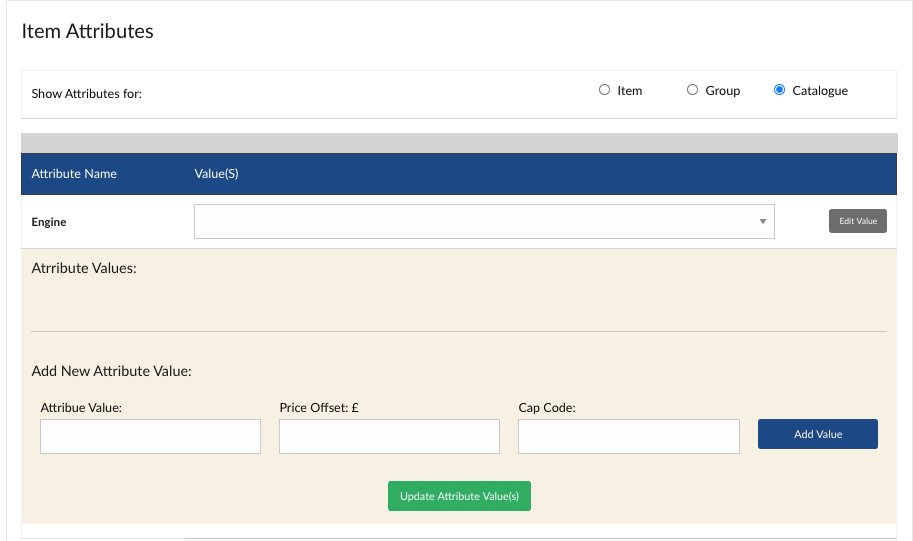
Task: Expand the Engine dropdown arrow
Action: (762, 222)
